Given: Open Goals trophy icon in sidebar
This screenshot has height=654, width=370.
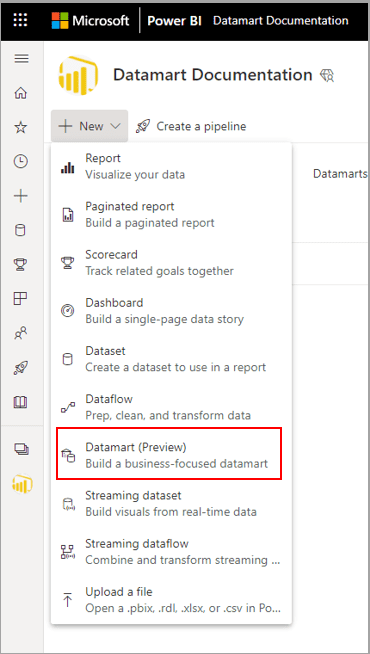Looking at the screenshot, I should [x=21, y=264].
